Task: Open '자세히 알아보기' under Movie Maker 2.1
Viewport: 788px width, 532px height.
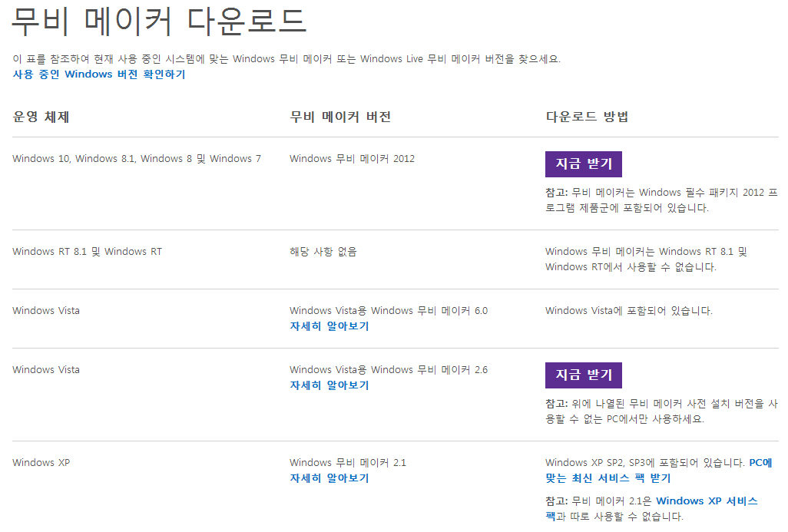Action: (x=329, y=478)
